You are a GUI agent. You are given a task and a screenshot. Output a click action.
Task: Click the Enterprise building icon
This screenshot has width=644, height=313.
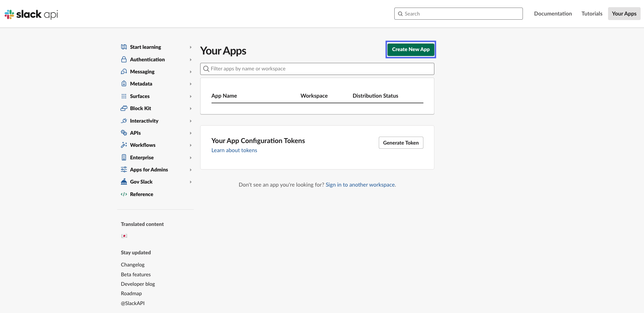tap(124, 157)
